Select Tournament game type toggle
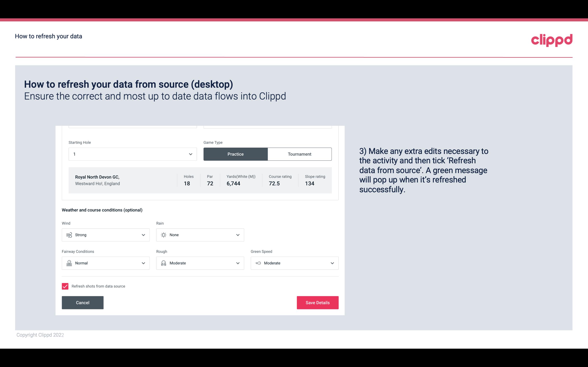The image size is (588, 367). (x=299, y=154)
